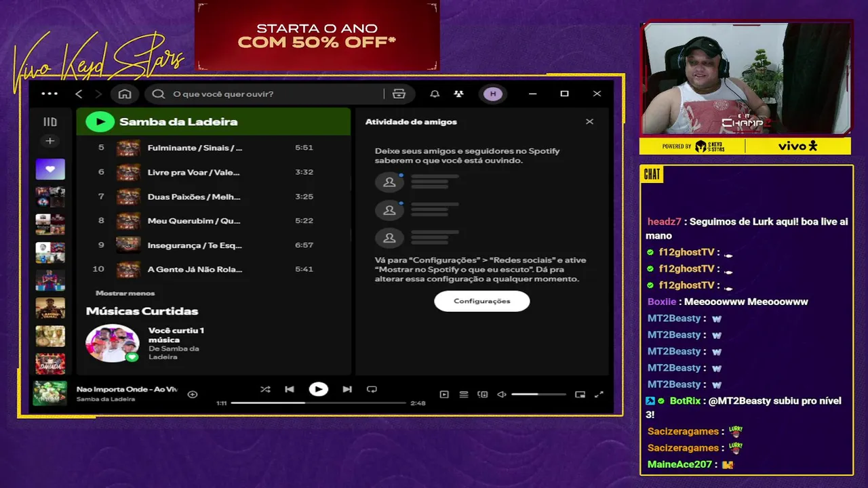
Task: Open the connect to a device icon
Action: coord(483,394)
